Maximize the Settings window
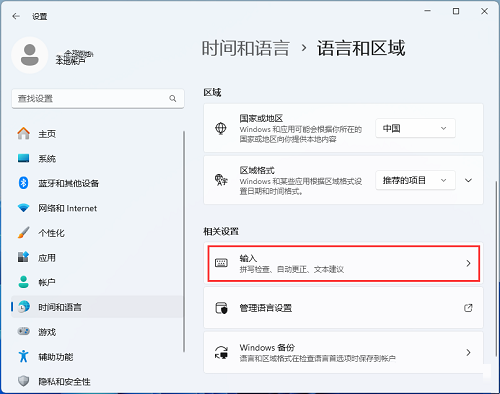 pos(456,11)
